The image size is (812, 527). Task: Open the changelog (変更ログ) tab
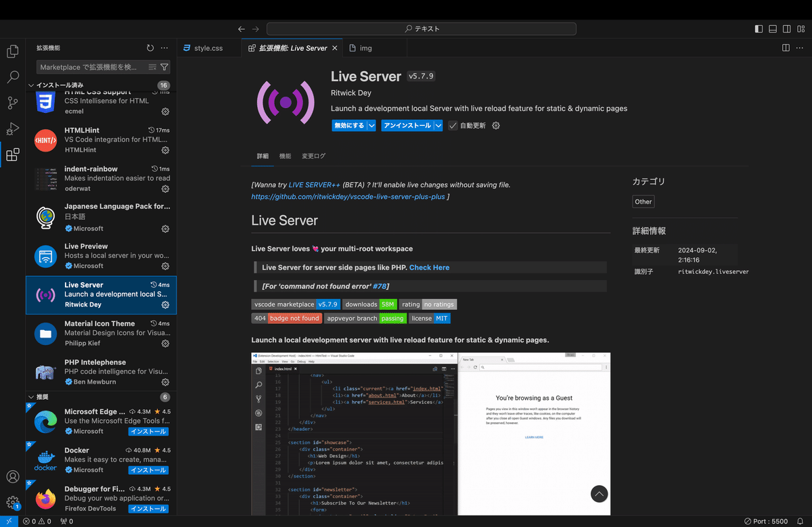(x=313, y=156)
